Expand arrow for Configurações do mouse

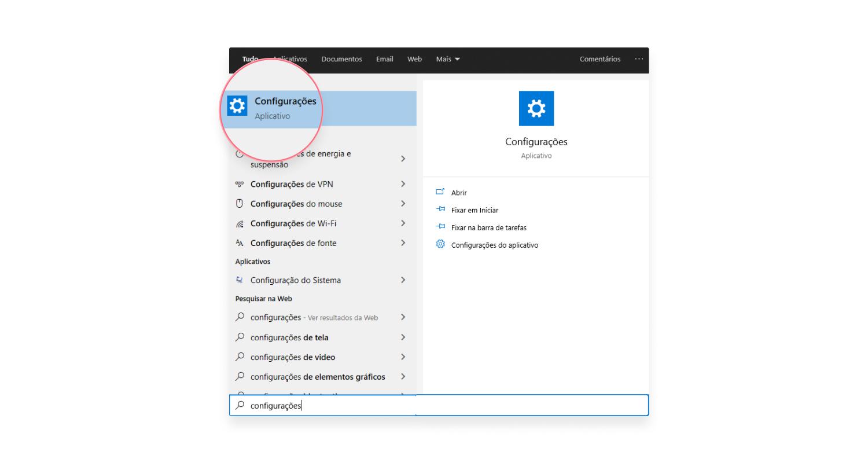403,204
